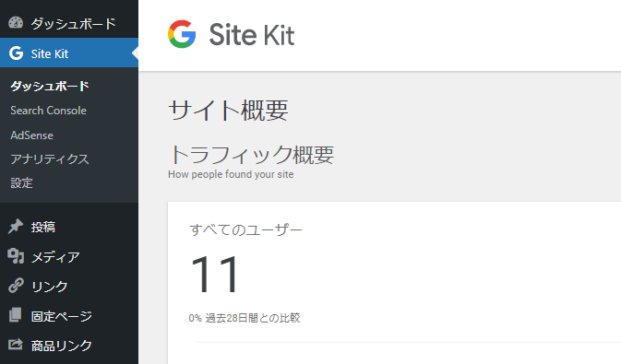Click the Google G icon beside Site Kit menu
Screen dimensions: 621x364
click(16, 53)
